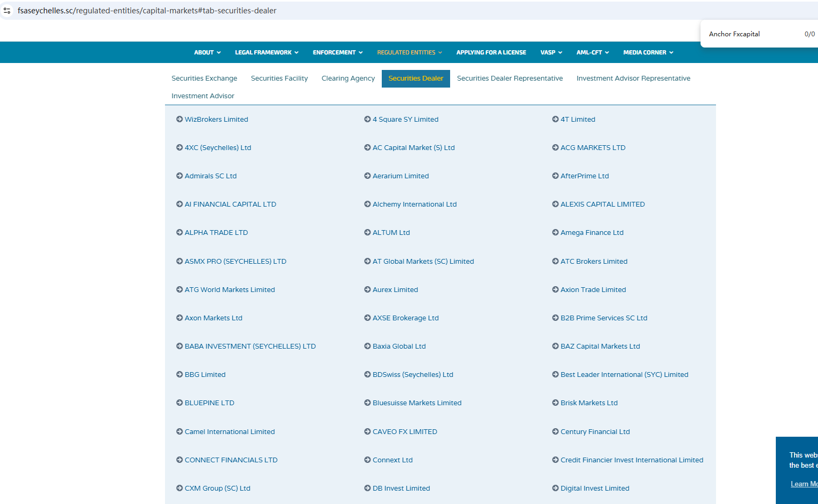Click arrow icon beside AC Capital Market (S) Ltd
The image size is (818, 504).
(x=367, y=147)
